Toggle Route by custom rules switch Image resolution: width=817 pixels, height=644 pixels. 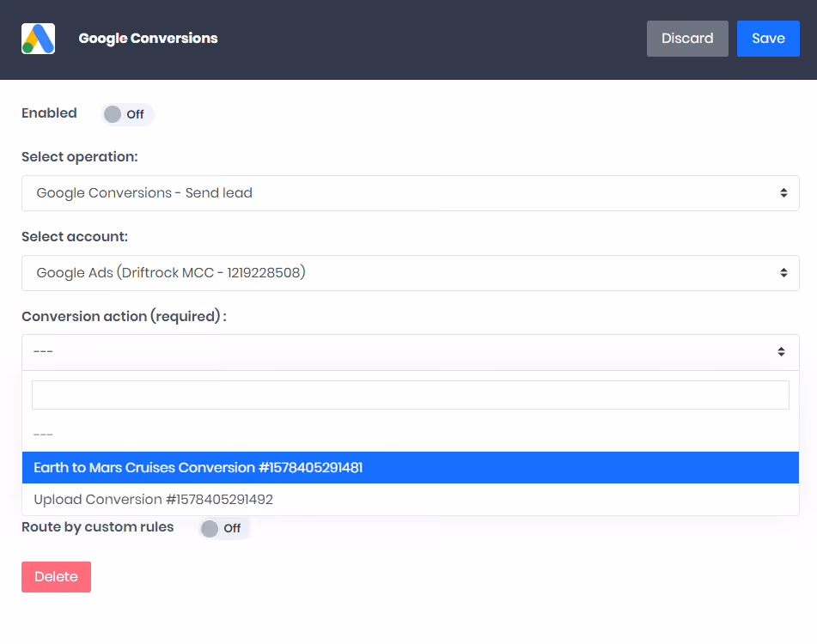(x=224, y=528)
